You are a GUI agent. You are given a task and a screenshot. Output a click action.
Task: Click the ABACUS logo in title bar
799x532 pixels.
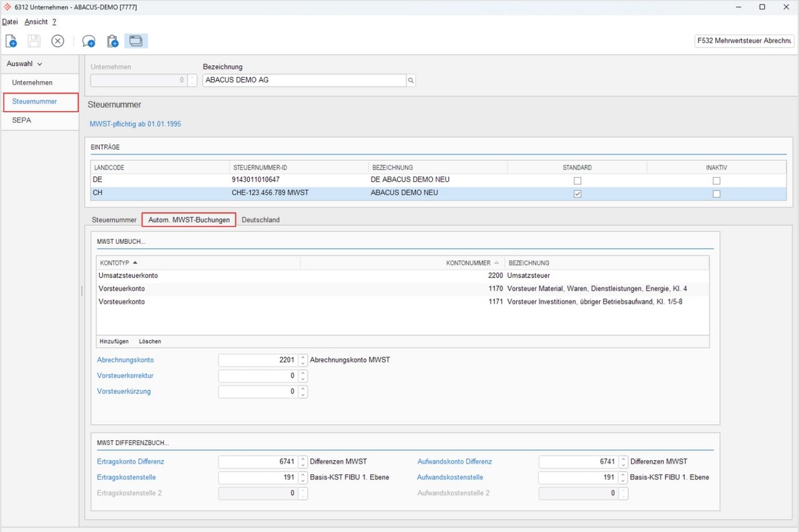7,7
